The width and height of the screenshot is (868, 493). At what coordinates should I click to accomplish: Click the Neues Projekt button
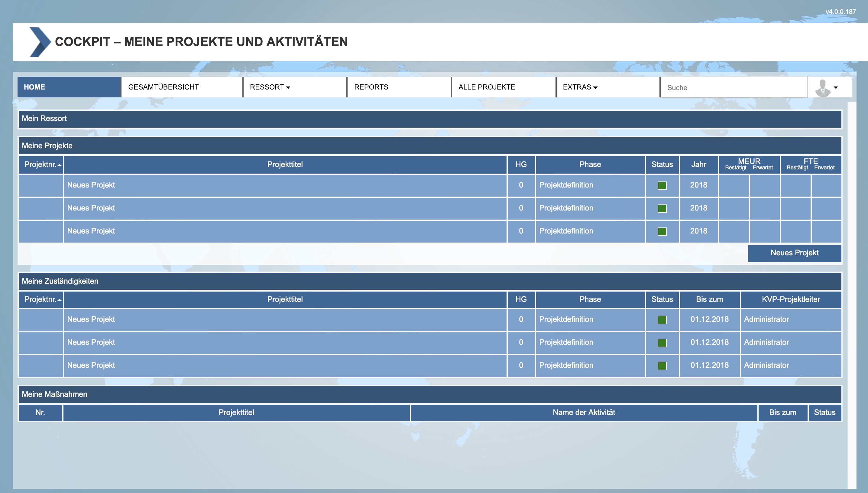click(794, 253)
